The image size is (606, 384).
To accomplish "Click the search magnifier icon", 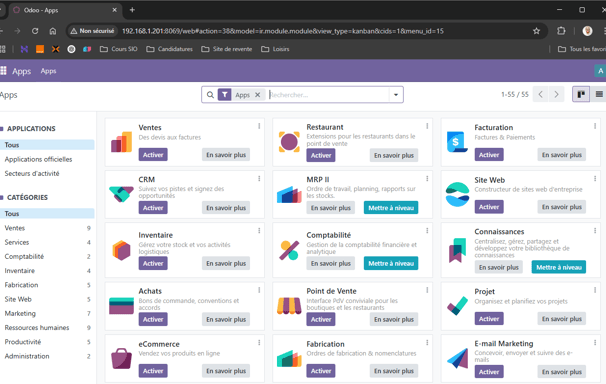I will point(210,95).
